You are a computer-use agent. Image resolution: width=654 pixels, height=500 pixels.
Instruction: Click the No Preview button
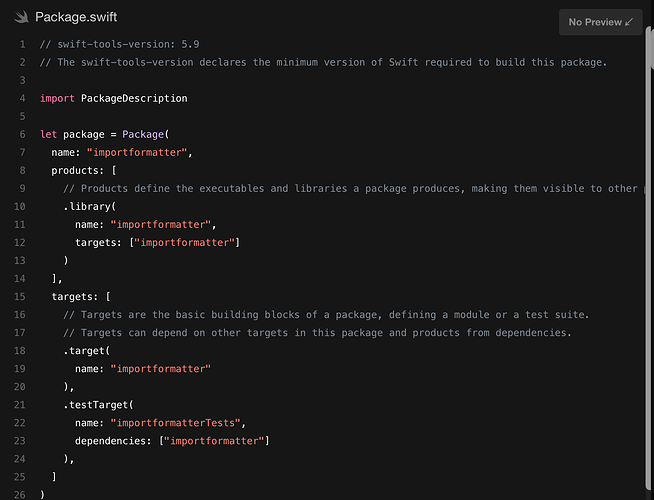click(600, 22)
